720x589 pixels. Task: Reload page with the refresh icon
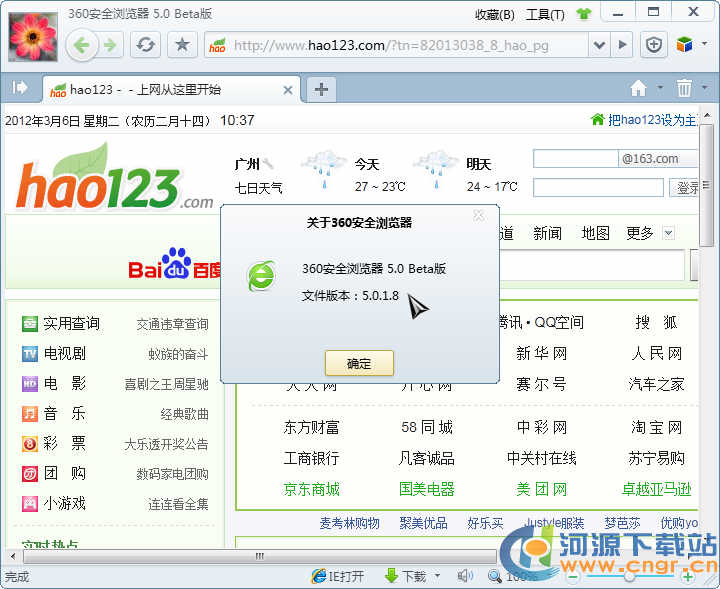(146, 45)
